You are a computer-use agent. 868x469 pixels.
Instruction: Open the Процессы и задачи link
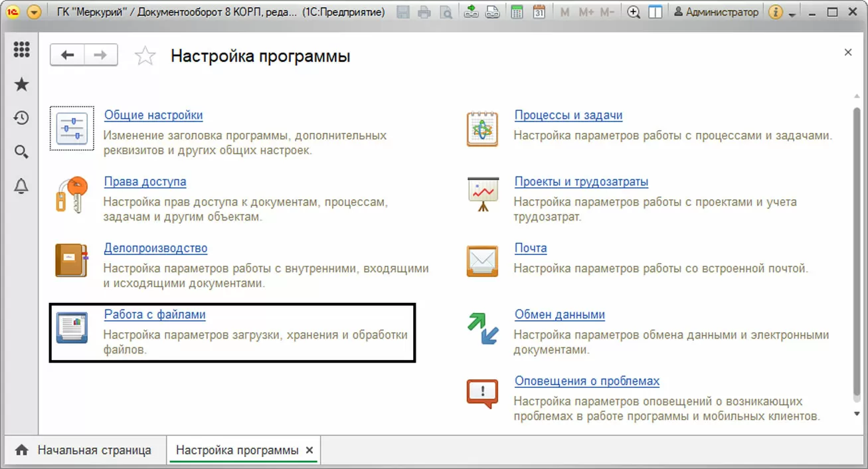568,115
